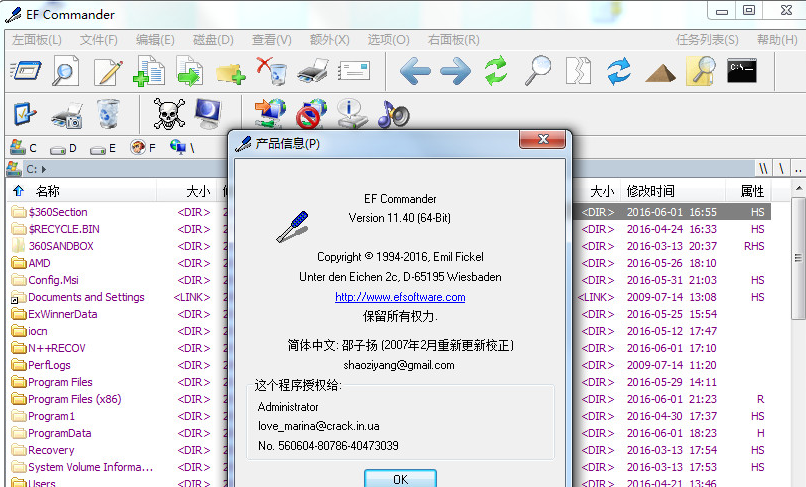The width and height of the screenshot is (806, 487).
Task: Click the green refresh arrows icon
Action: point(496,71)
